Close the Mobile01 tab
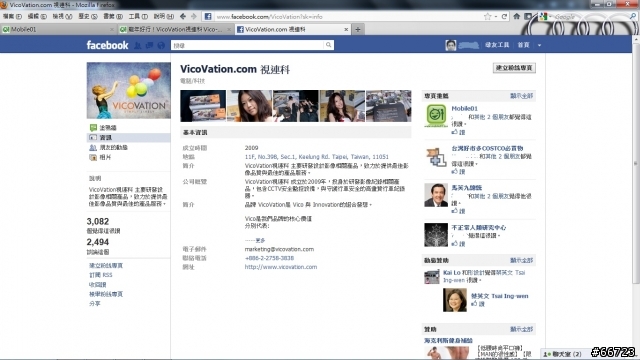This screenshot has height=360, width=640. (x=112, y=29)
